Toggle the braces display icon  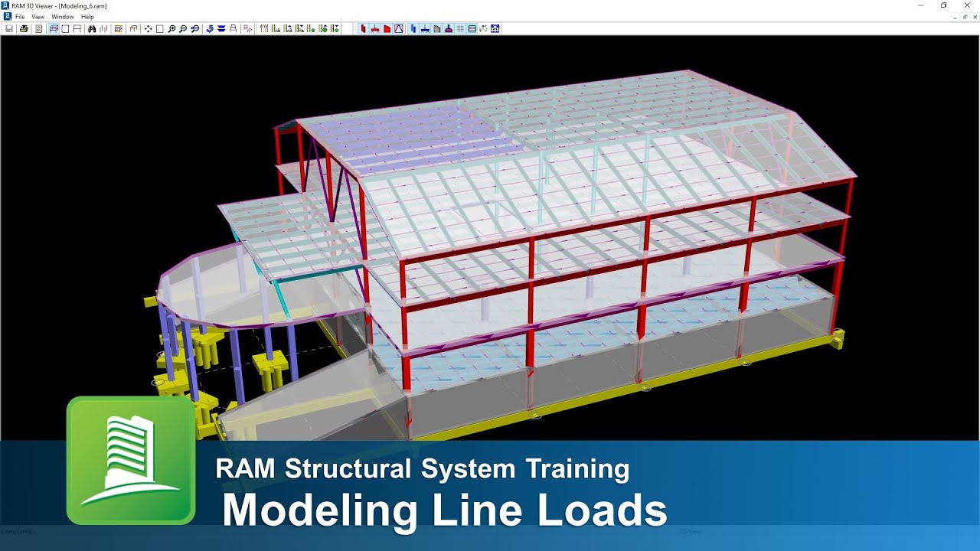point(398,29)
